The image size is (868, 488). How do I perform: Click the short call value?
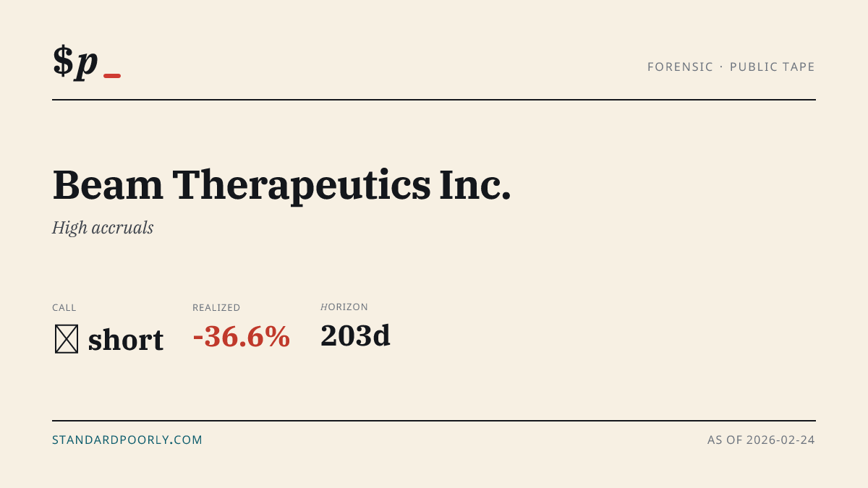126,339
